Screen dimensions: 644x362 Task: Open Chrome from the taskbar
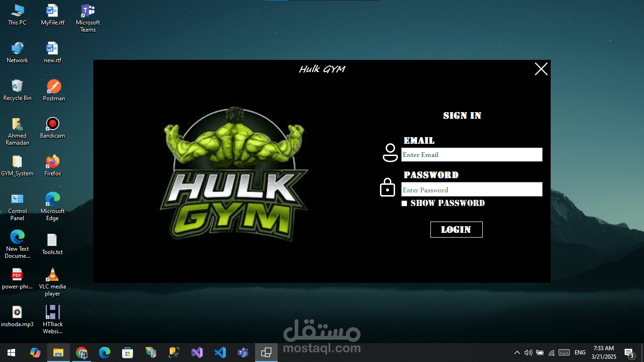(82, 353)
